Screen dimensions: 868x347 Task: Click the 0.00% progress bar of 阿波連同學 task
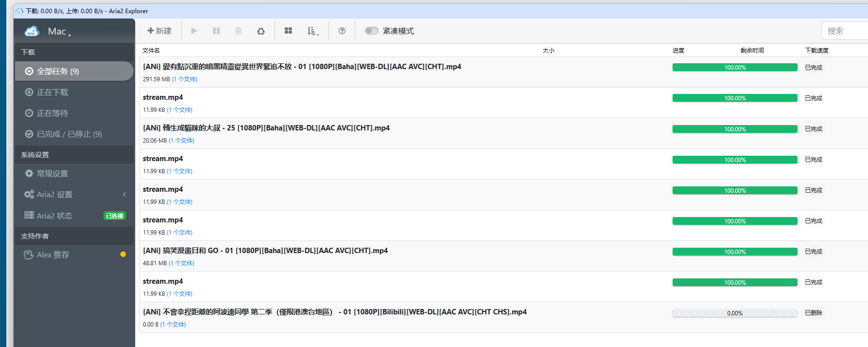pyautogui.click(x=735, y=313)
